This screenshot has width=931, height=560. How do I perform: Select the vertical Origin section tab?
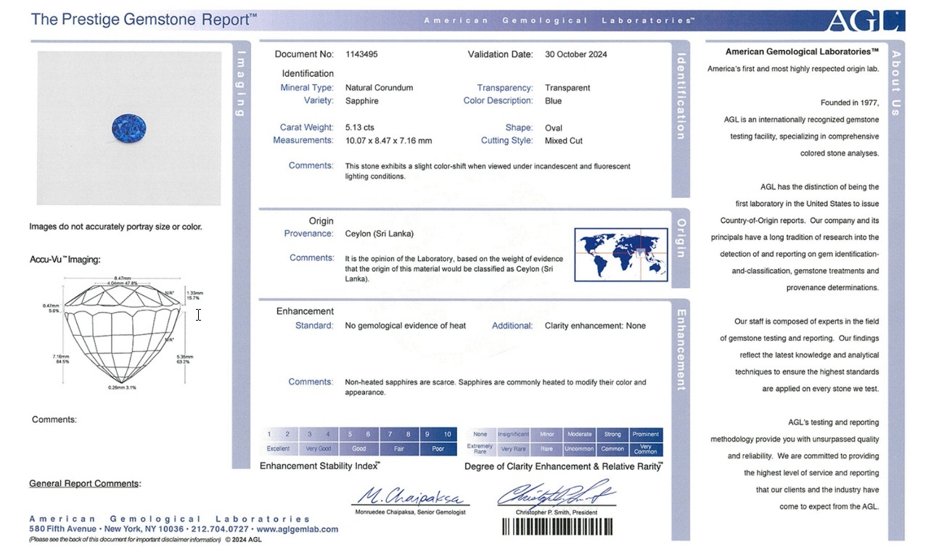click(681, 238)
